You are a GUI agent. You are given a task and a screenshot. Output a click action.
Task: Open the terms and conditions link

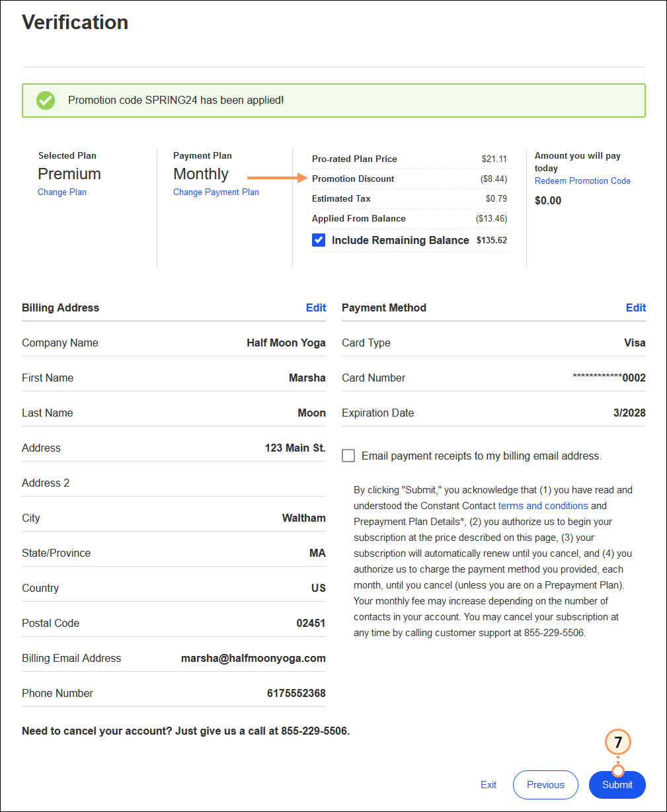click(x=543, y=506)
